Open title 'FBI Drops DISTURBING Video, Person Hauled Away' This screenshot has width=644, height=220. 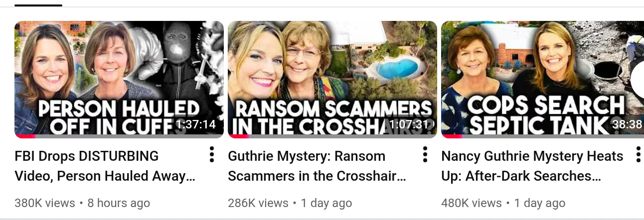105,166
